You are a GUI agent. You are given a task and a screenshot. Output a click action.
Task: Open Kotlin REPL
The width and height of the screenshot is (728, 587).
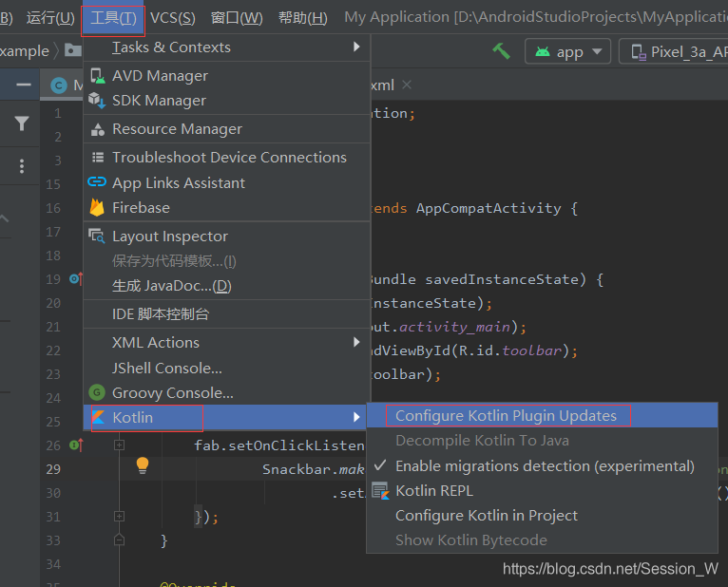(x=543, y=490)
